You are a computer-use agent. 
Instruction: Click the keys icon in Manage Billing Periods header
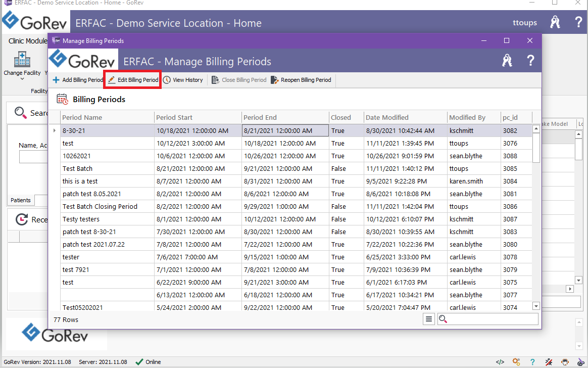507,60
